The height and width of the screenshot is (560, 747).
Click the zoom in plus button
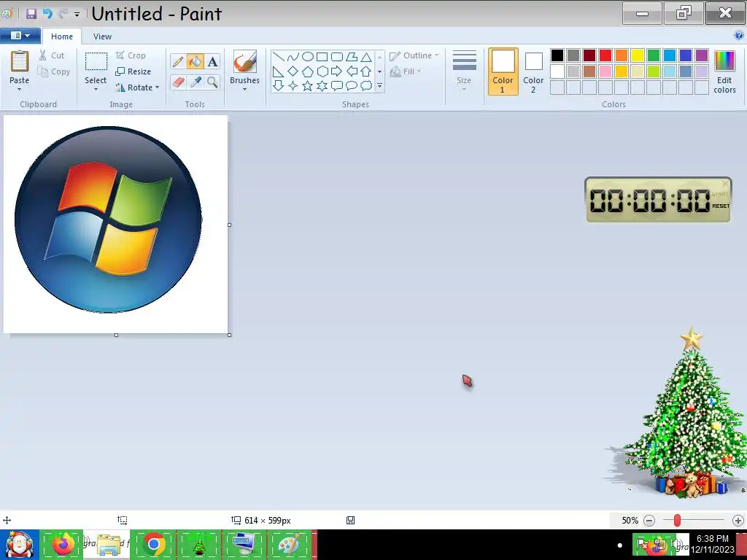(x=738, y=521)
